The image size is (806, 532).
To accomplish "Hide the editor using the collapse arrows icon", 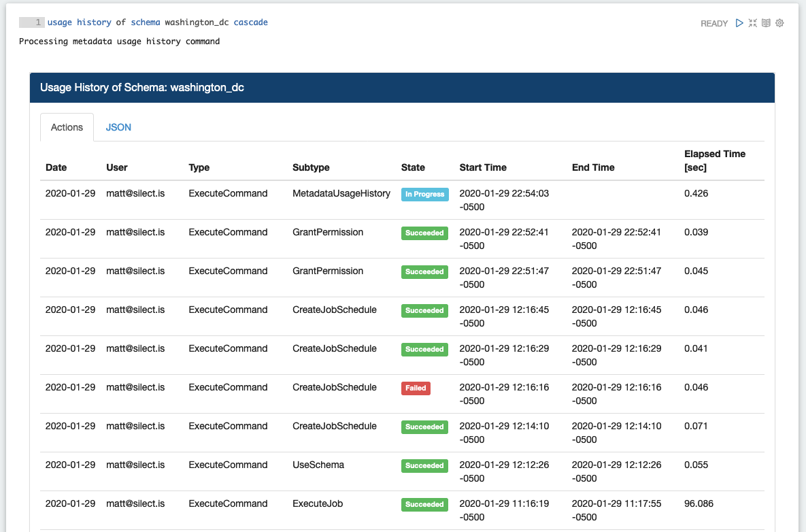I will [752, 23].
